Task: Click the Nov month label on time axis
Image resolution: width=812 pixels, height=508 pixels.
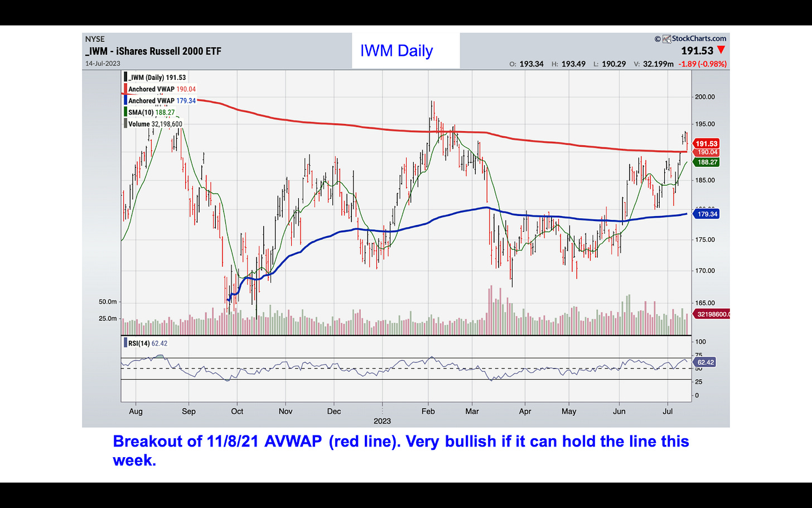Action: tap(286, 411)
